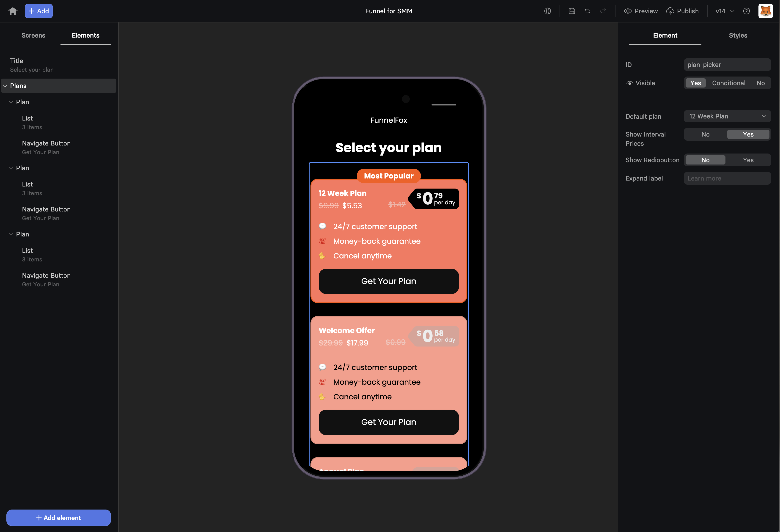Edit the ID field plan-picker
This screenshot has height=532, width=780.
click(727, 65)
